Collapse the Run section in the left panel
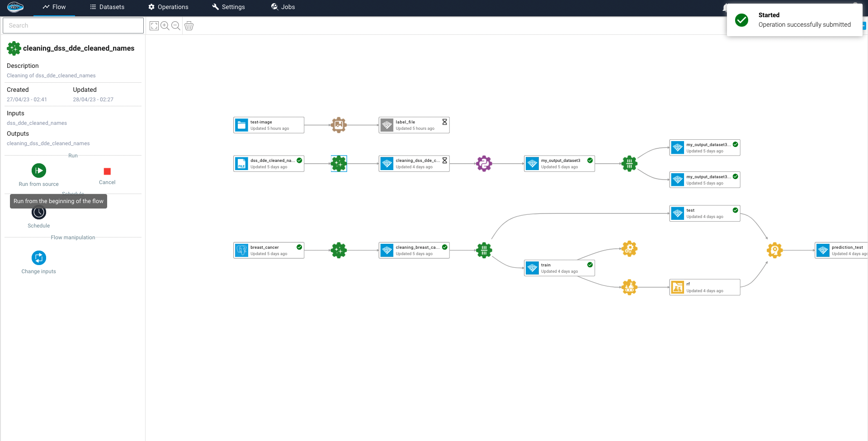This screenshot has width=868, height=441. click(73, 155)
